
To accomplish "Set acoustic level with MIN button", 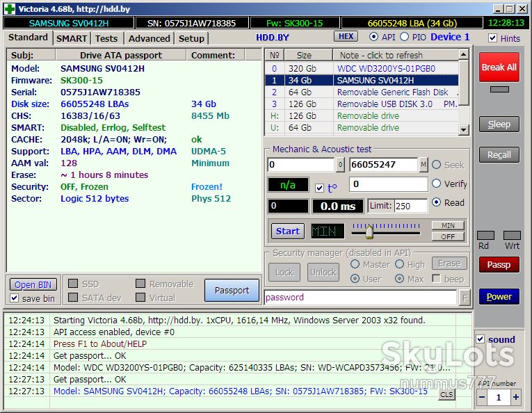I will tap(448, 225).
